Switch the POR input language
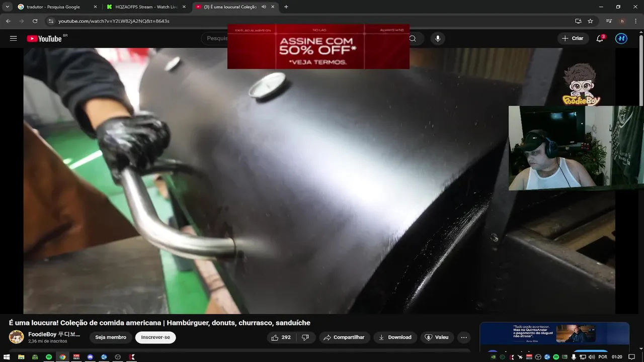The image size is (644, 362). point(603,357)
